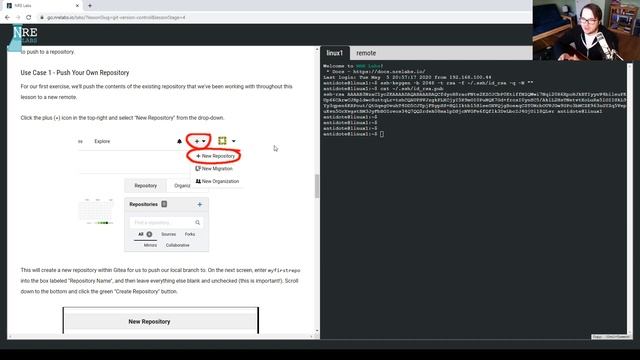Screen dimensions: 640x360
Task: Click the address bar lock icon
Action: pyautogui.click(x=42, y=18)
